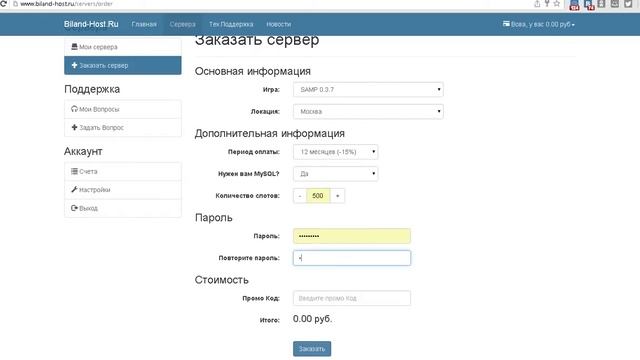Open the Игра dropdown SAMP 0.3.7
640x360 pixels.
click(368, 89)
